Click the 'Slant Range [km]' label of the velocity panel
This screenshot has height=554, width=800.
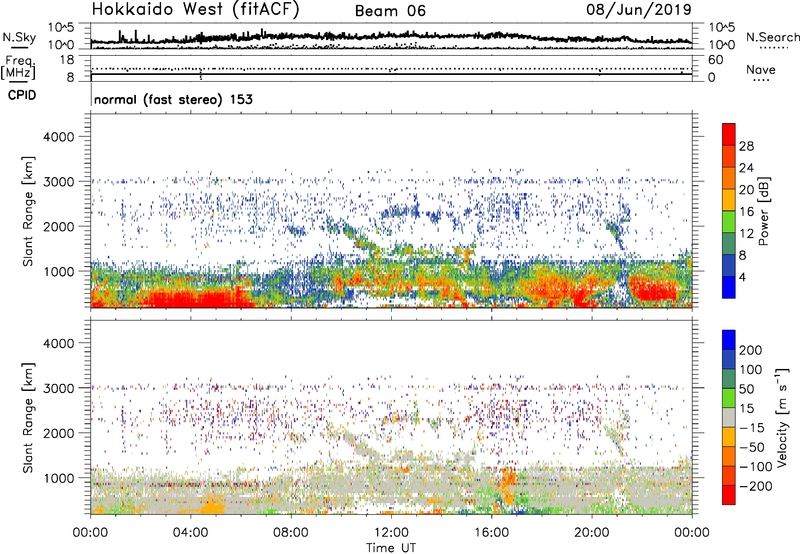tap(28, 418)
